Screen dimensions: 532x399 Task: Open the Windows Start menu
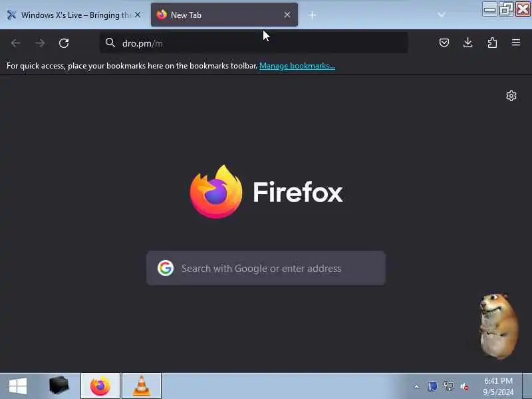pos(18,386)
